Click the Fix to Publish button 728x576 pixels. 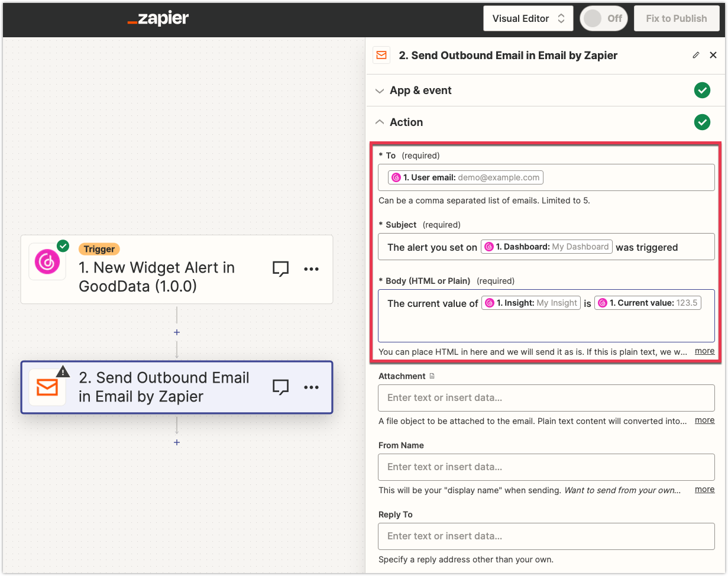[677, 18]
